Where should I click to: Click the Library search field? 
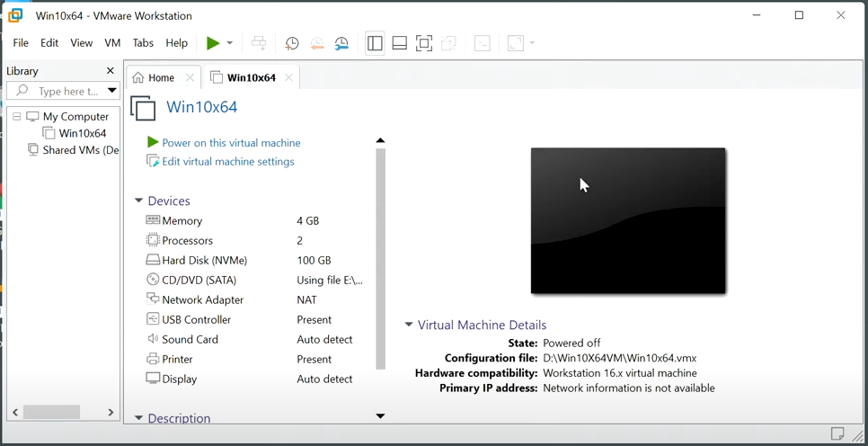coord(63,91)
